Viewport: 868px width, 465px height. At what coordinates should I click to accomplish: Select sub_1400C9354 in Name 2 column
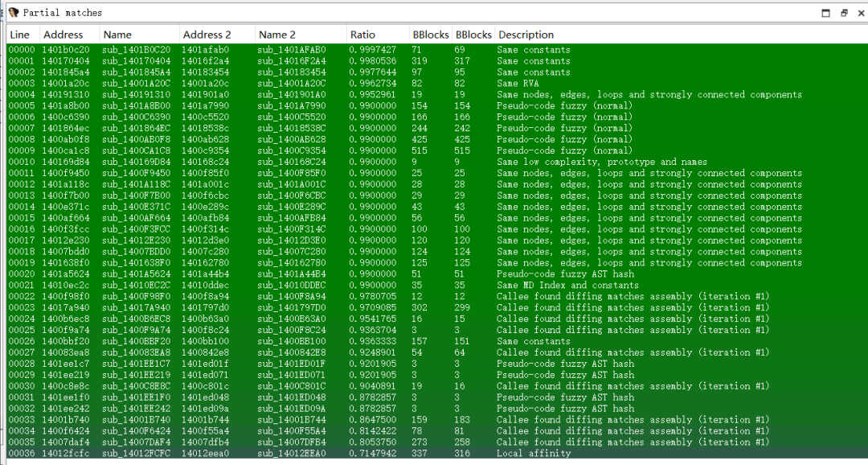point(292,150)
